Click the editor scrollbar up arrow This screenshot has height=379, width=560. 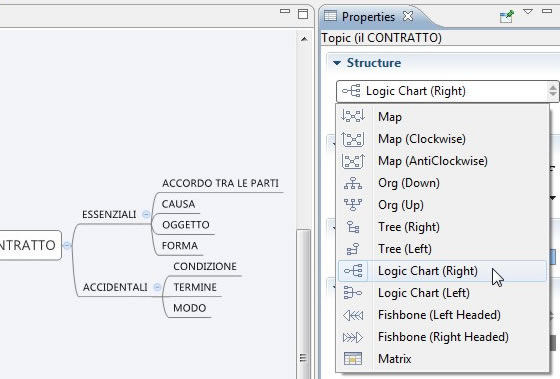304,39
